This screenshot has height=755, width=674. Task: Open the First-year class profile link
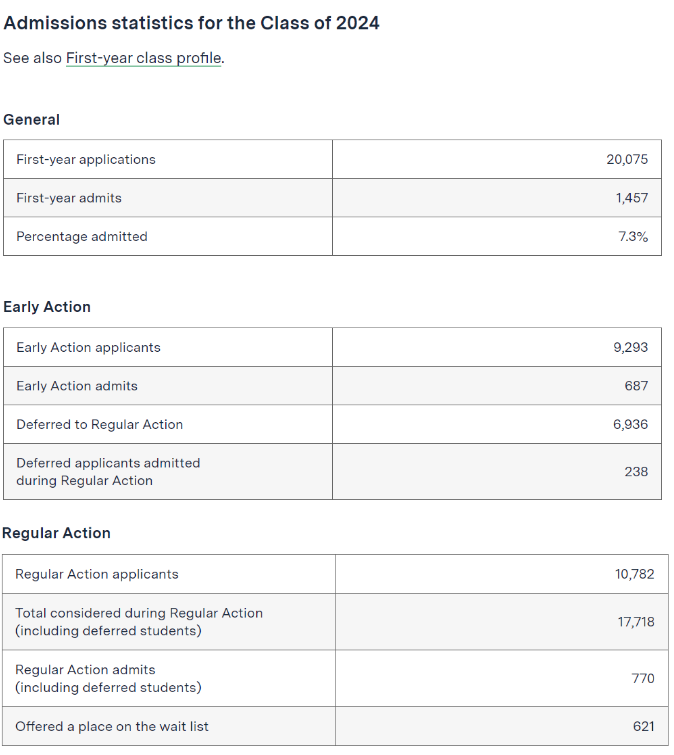click(x=143, y=58)
